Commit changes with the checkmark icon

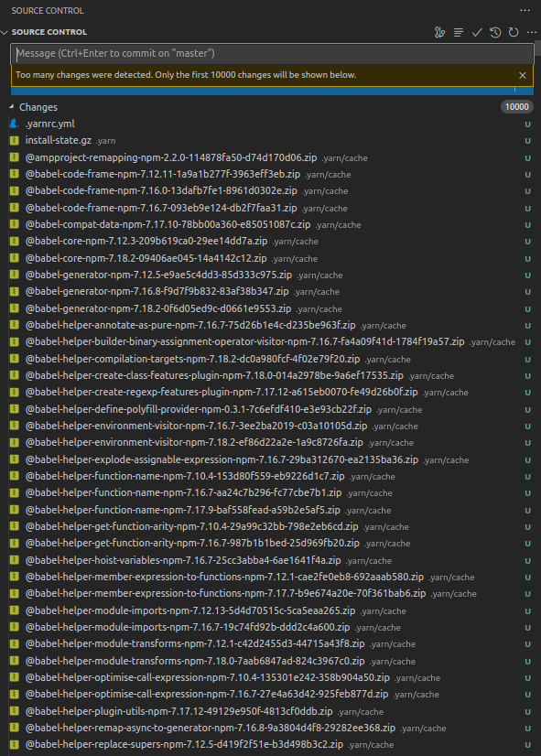pos(477,32)
